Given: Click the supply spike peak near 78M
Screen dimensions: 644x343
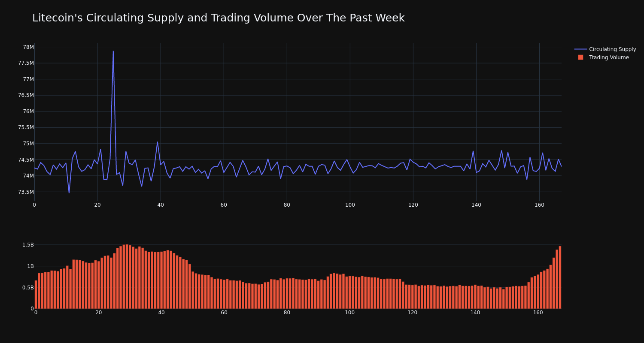Looking at the screenshot, I should pyautogui.click(x=113, y=51).
